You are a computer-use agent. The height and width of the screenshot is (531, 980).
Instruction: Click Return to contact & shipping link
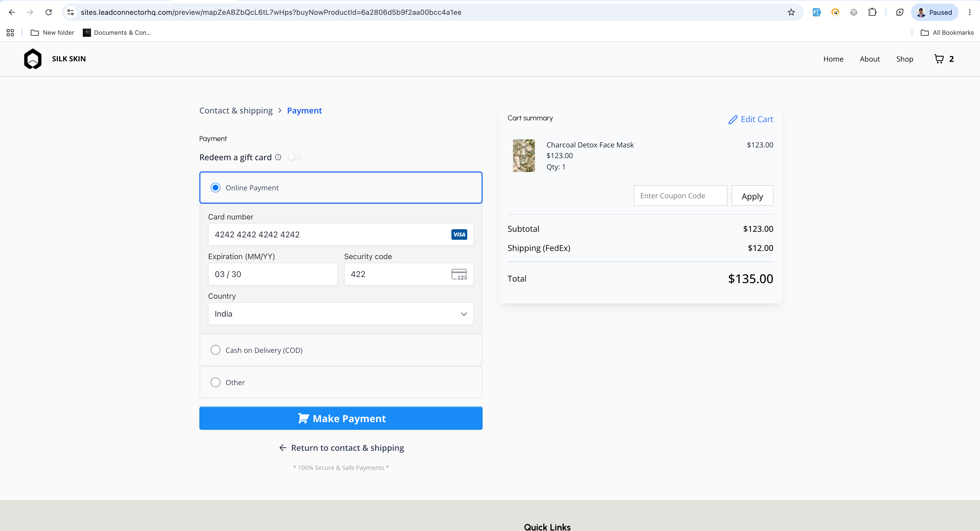click(x=341, y=448)
